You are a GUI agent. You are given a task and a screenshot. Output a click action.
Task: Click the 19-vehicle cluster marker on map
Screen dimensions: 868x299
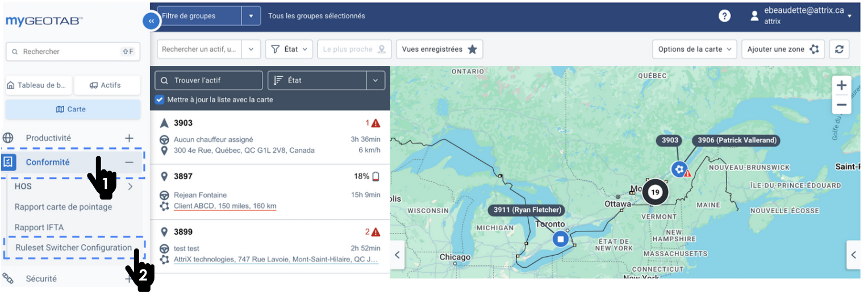[655, 192]
